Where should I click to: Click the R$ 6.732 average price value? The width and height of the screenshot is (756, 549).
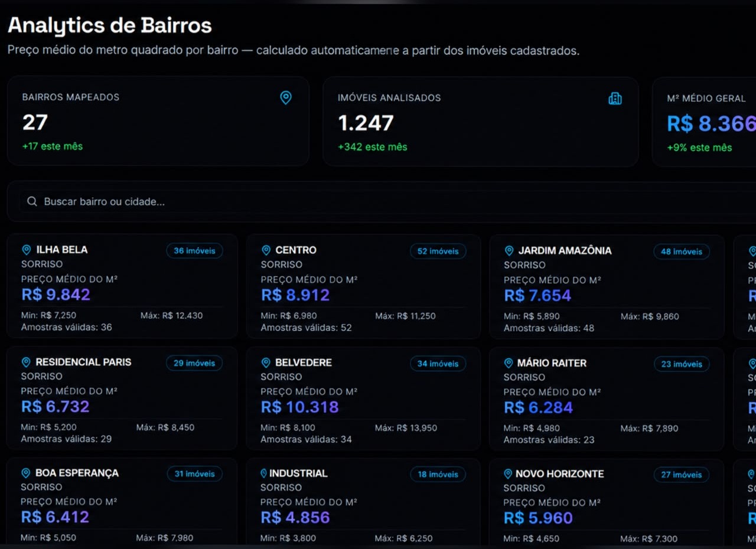[55, 407]
